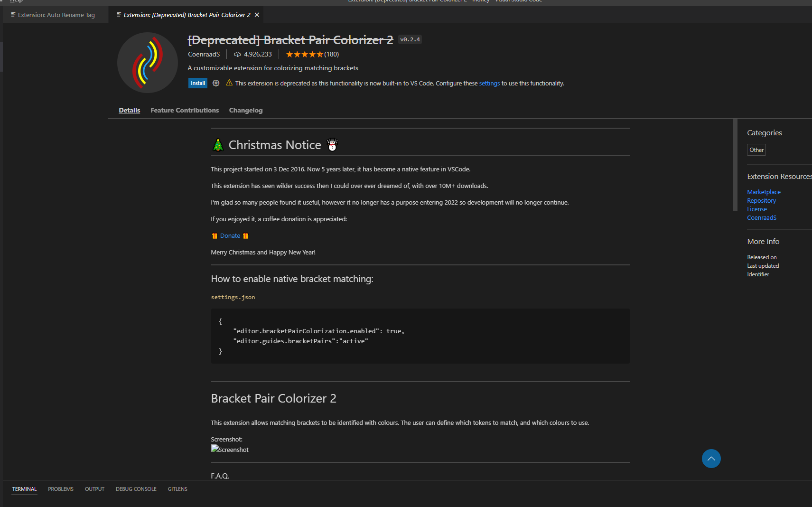Viewport: 812px width, 507px height.
Task: Switch to Extension: Auto Rename Tag tab
Action: click(x=56, y=15)
